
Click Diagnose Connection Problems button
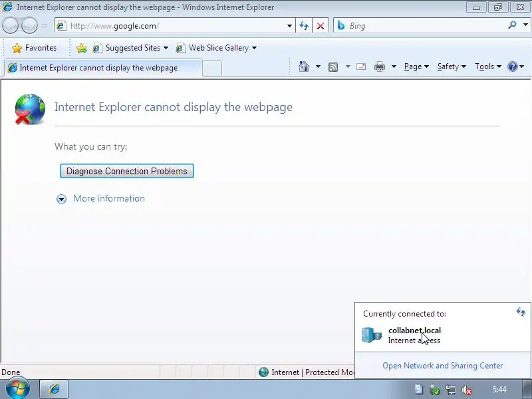click(127, 171)
